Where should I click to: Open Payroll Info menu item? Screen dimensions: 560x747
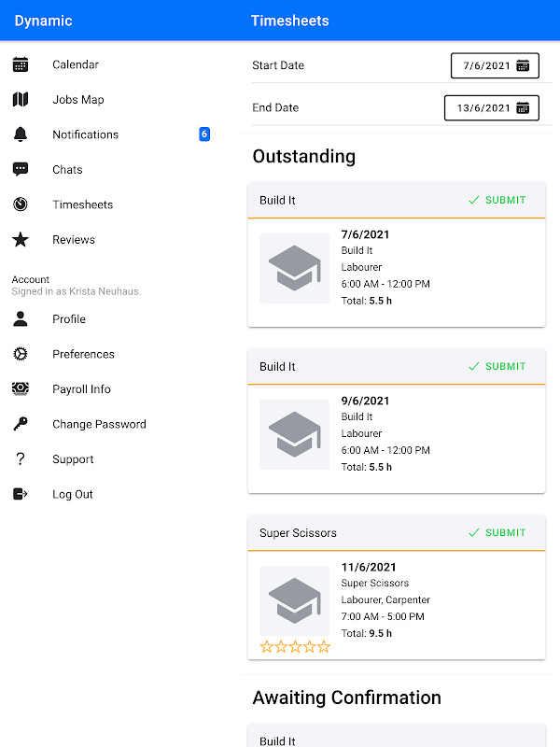[81, 389]
